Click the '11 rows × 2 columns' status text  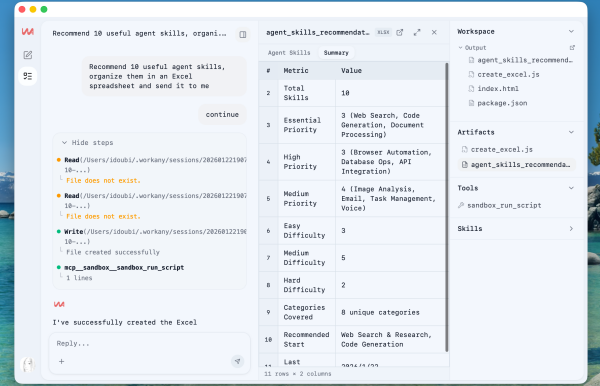(298, 374)
